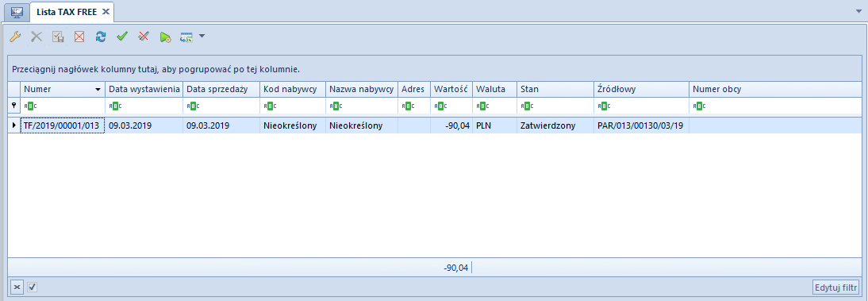
Task: Click source document PAR/013/00130/03/19
Action: click(x=642, y=125)
